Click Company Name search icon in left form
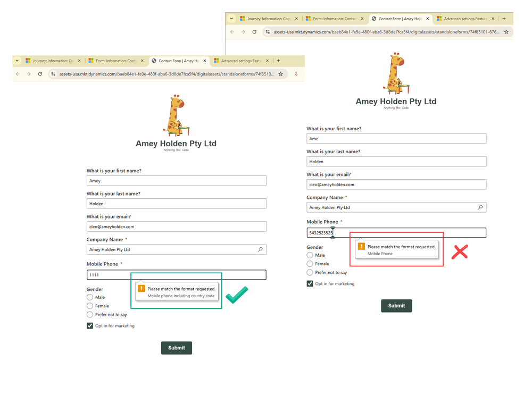532x395 pixels. click(x=260, y=249)
